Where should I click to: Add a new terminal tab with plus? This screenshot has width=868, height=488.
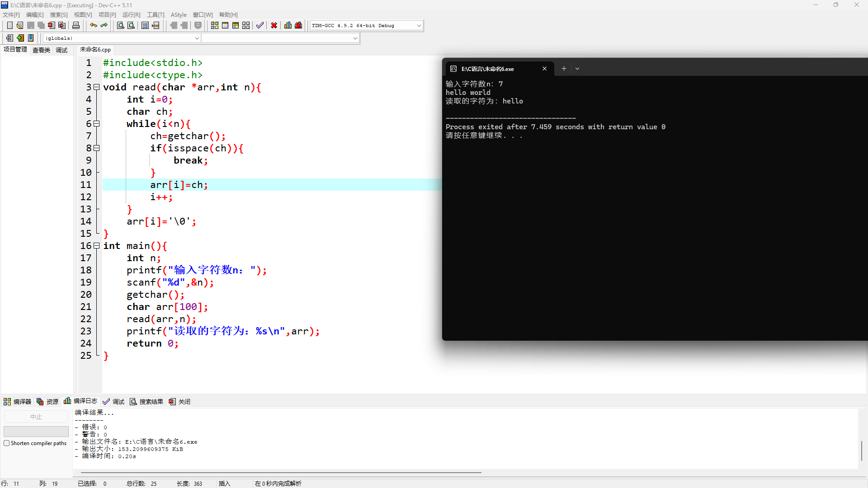coord(564,69)
